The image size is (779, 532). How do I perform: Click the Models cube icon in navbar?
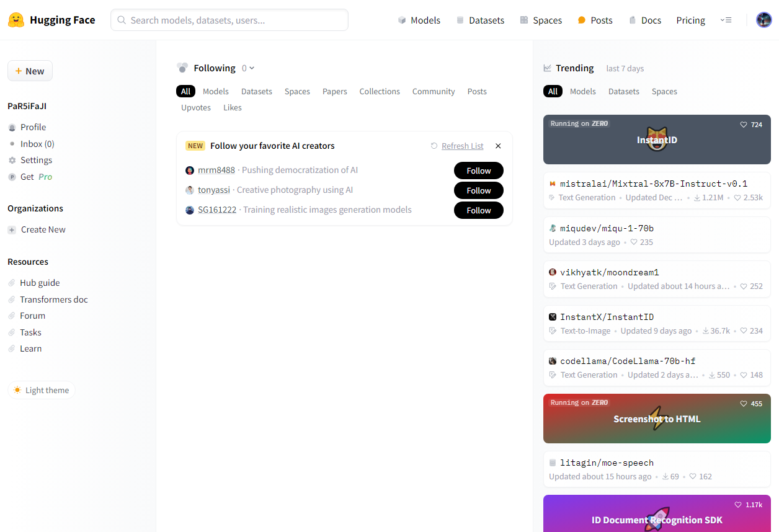coord(402,20)
